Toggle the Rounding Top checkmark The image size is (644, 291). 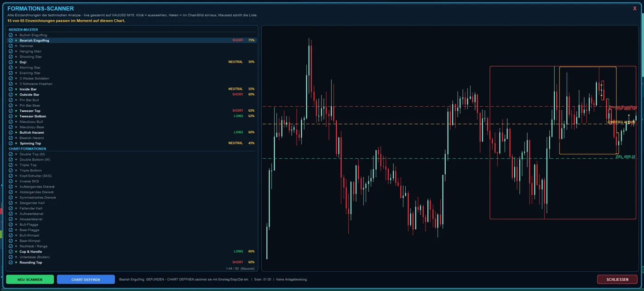click(11, 262)
